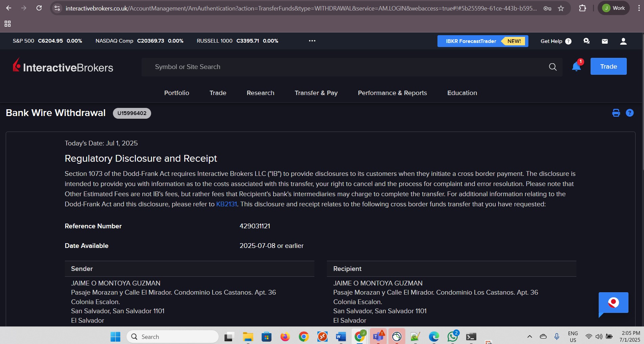Open the Work profile button

coord(614,8)
